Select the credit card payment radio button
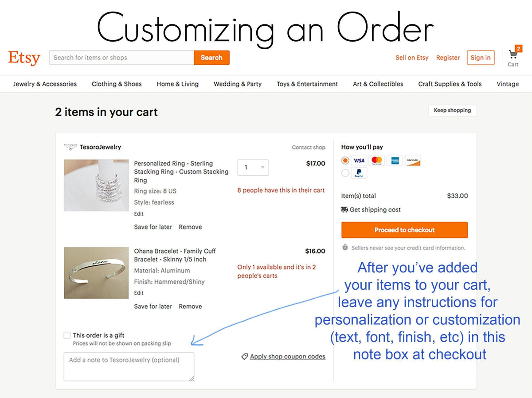The width and height of the screenshot is (532, 398). click(x=345, y=161)
